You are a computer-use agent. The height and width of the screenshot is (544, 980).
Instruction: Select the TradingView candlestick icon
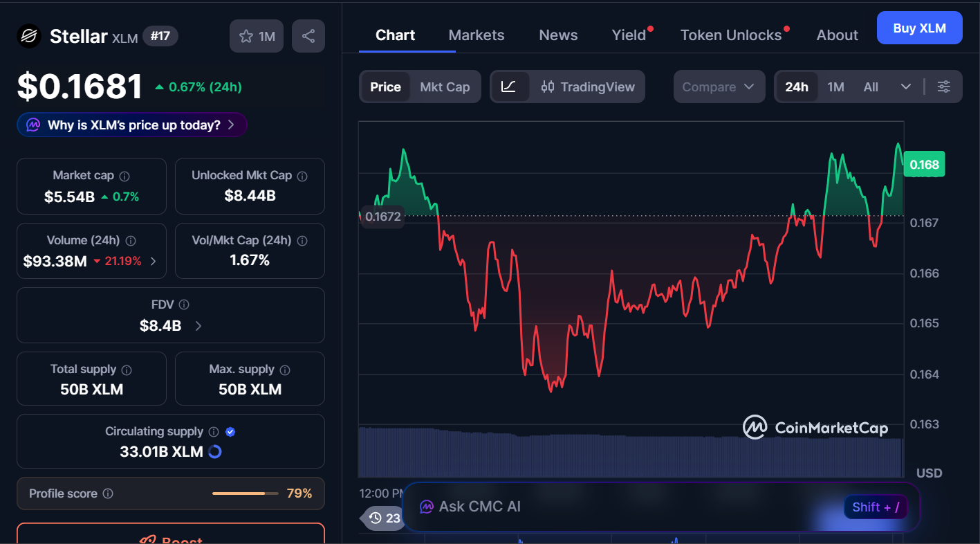[x=548, y=87]
